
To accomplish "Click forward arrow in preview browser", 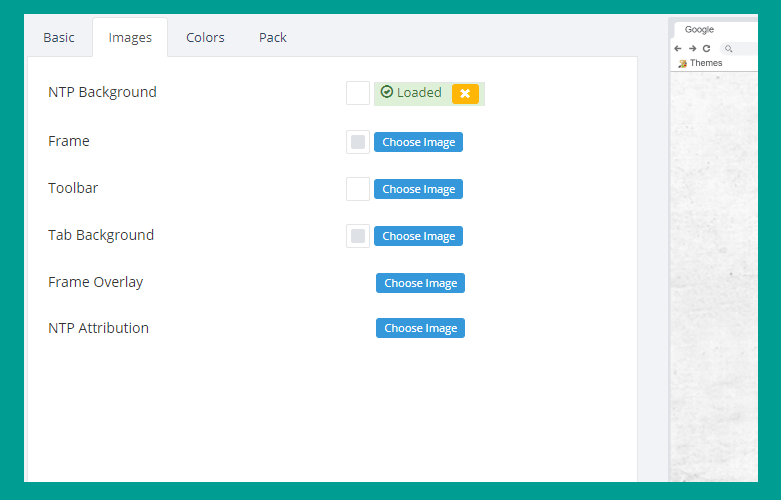I will pos(692,48).
